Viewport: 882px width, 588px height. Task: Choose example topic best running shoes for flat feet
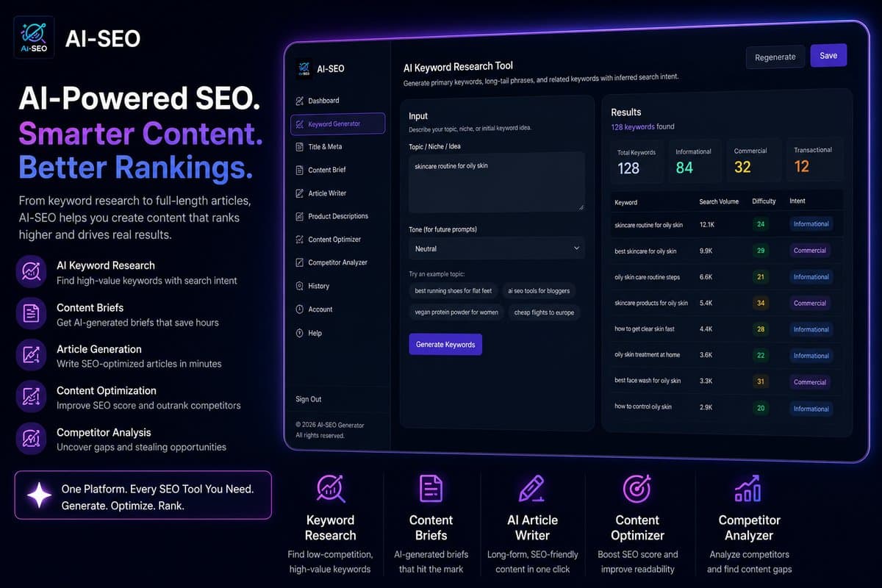[x=453, y=291]
